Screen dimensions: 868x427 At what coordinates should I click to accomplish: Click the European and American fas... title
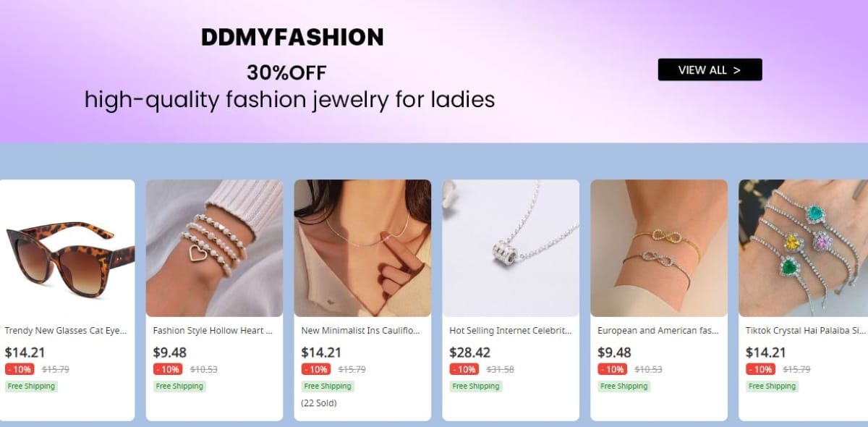(658, 331)
